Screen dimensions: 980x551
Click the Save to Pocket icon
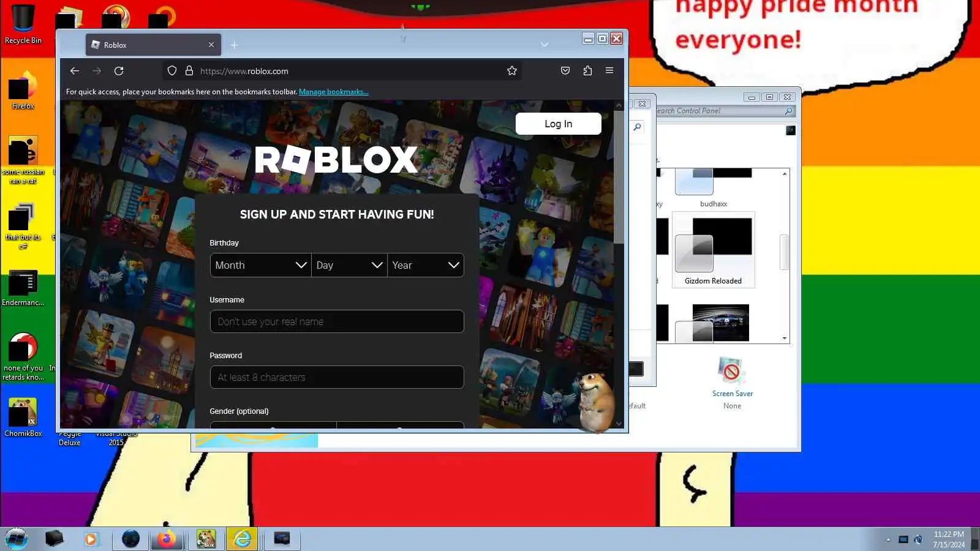565,71
